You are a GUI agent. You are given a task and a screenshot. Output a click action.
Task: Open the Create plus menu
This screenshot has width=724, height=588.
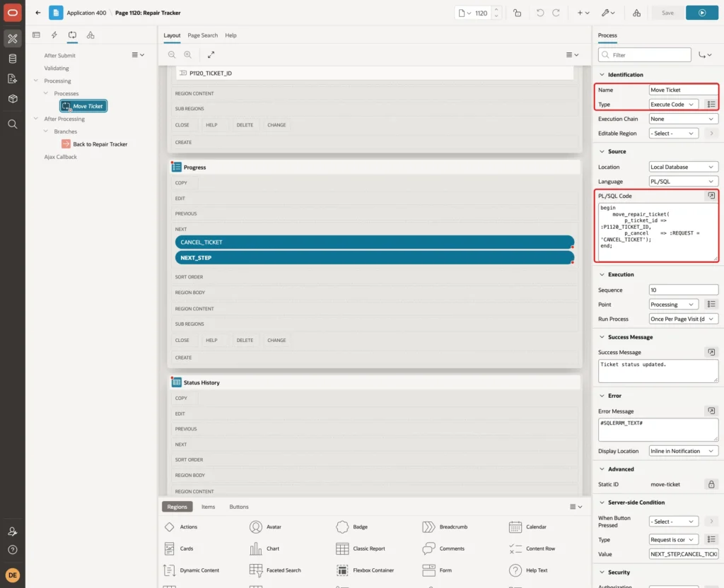click(583, 13)
